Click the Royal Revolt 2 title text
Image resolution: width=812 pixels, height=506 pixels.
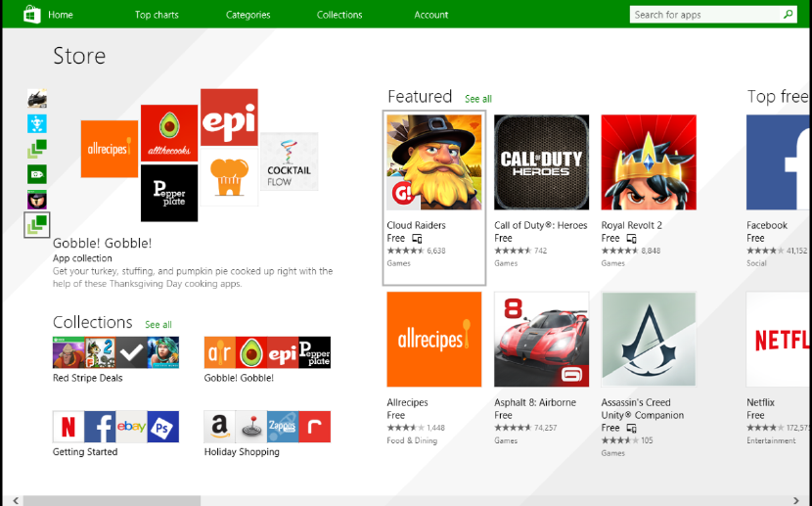click(x=631, y=225)
